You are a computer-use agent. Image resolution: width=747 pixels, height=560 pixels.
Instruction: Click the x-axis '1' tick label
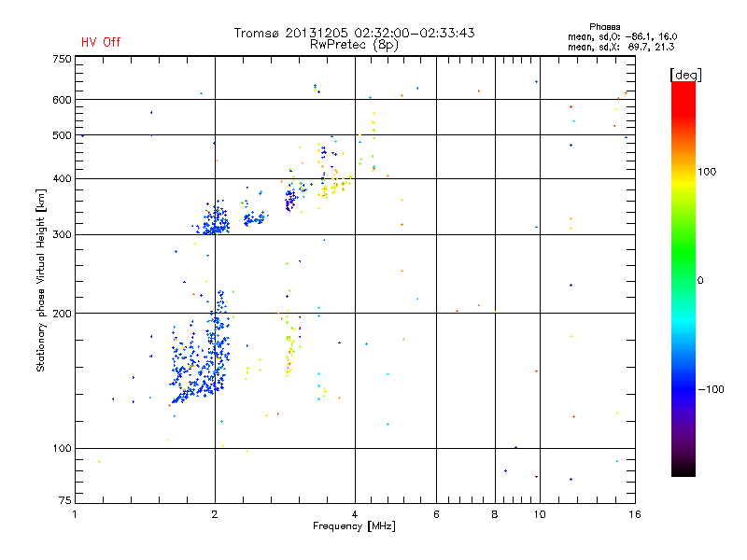(x=75, y=514)
